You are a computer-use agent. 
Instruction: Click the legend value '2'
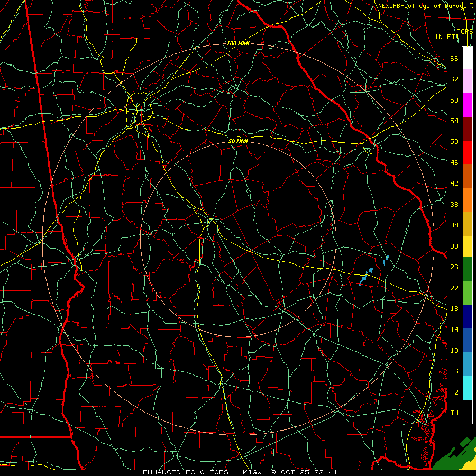click(456, 392)
